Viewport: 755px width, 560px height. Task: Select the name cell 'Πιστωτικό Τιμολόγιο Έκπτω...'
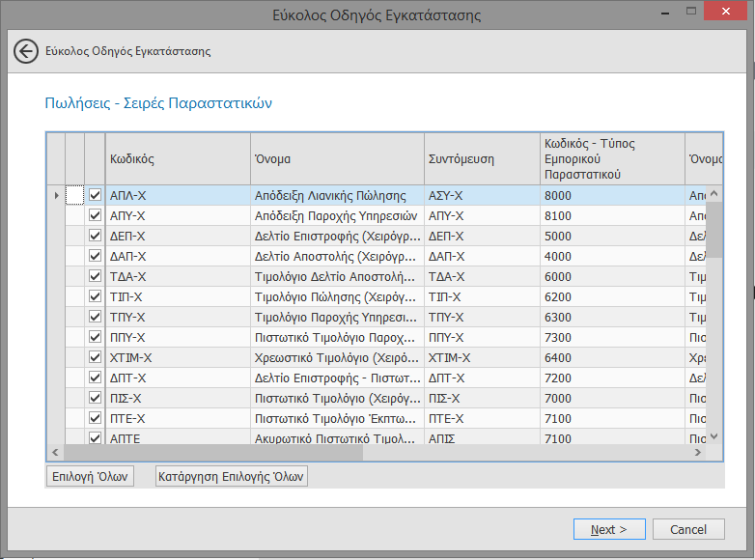(x=337, y=418)
